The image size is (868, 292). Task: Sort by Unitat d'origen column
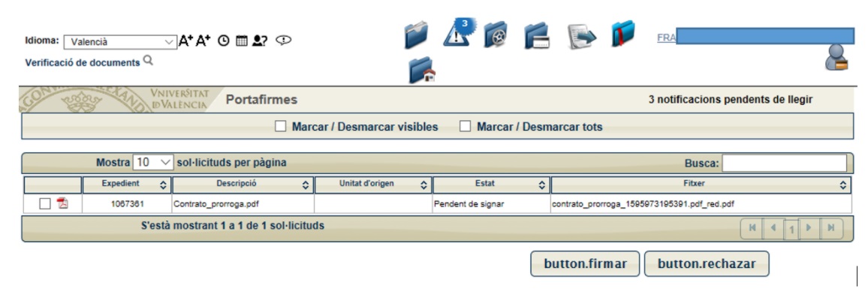[x=373, y=185]
